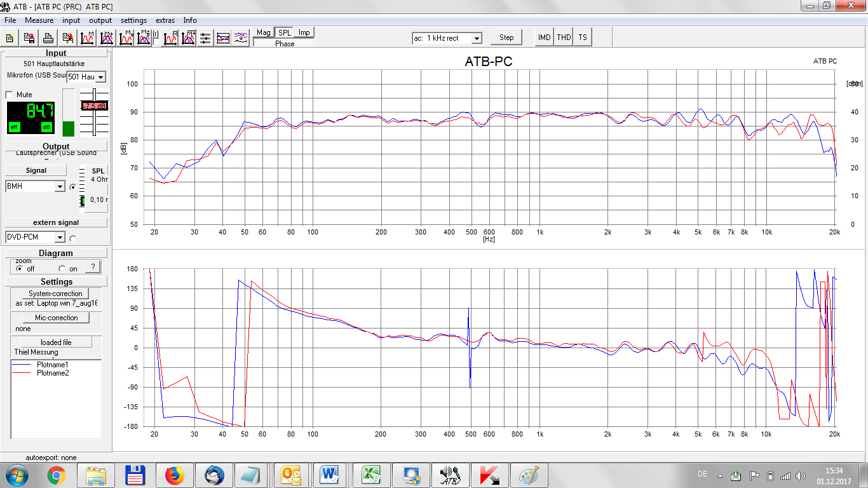
Task: Click the print toolbar icon
Action: (48, 38)
